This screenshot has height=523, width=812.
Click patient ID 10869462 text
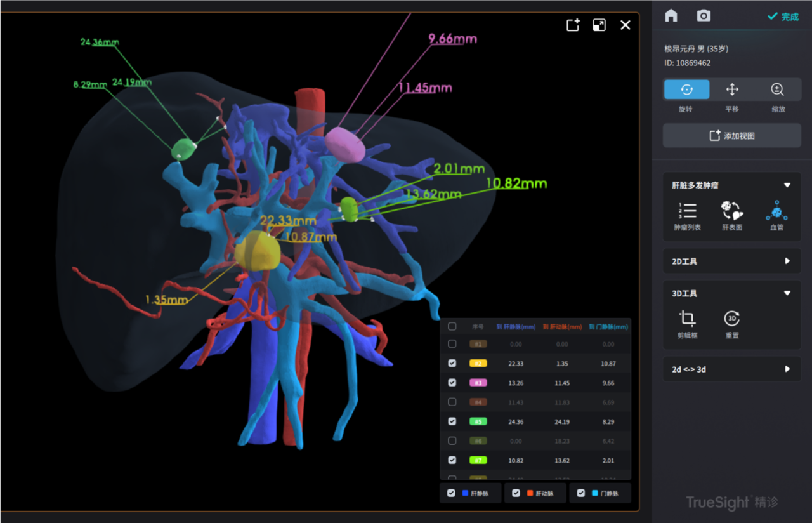coord(687,63)
